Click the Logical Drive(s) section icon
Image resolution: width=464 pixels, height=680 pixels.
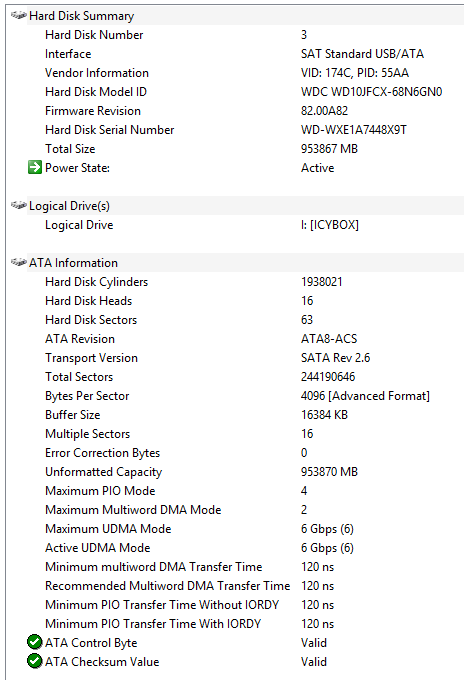click(18, 206)
